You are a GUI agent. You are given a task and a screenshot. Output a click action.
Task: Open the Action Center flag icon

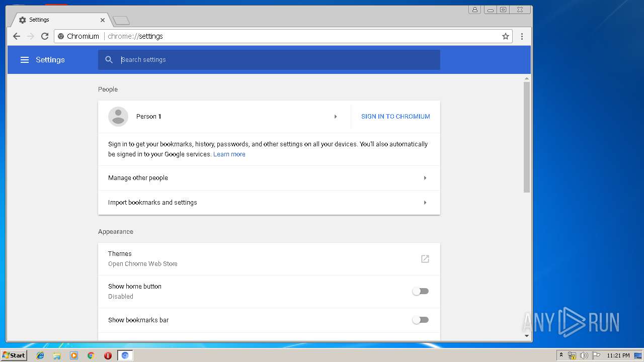tap(596, 355)
